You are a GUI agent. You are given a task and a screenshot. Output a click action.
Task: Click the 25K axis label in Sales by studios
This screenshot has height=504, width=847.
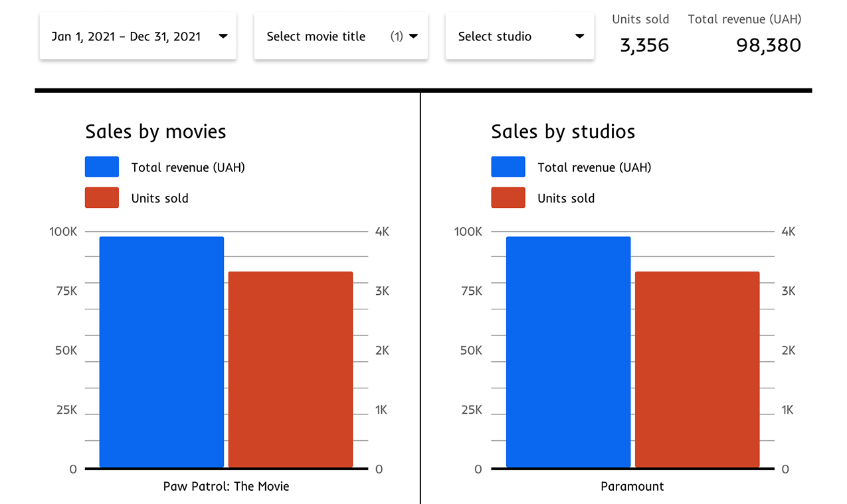[471, 410]
